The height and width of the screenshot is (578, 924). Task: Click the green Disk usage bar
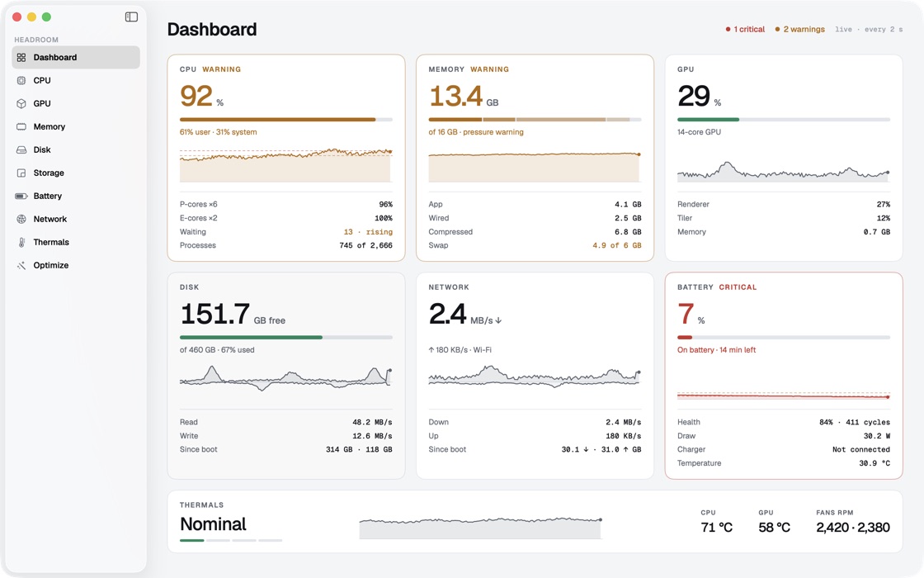click(285, 338)
